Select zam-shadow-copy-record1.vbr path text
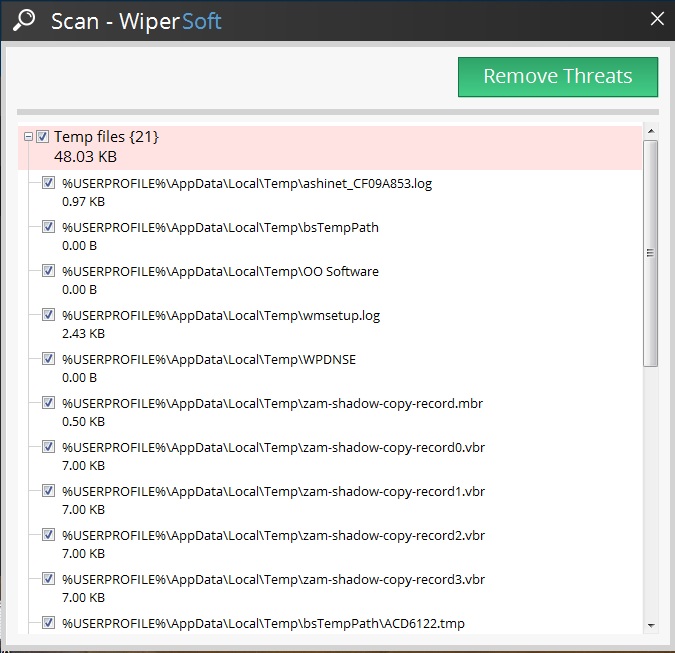Viewport: 675px width, 653px height. 273,492
